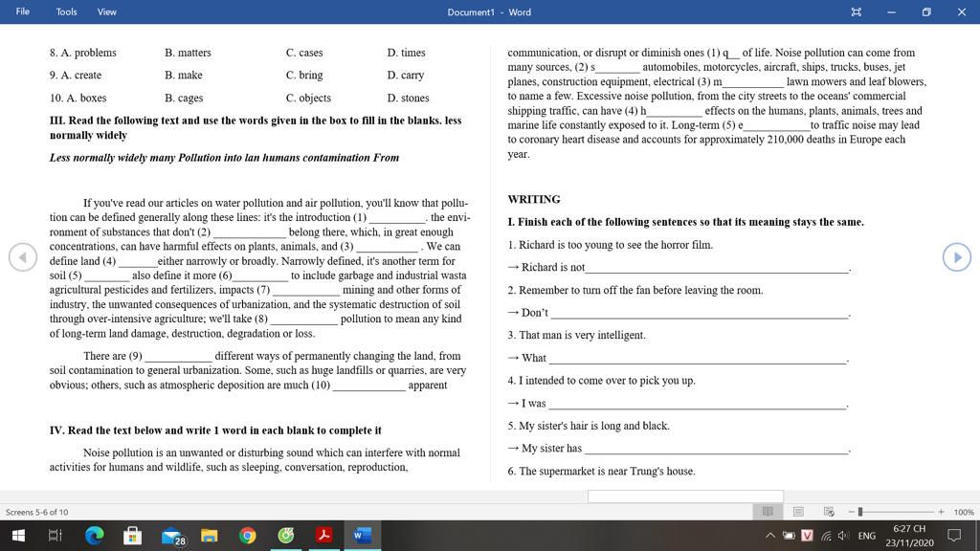The image size is (980, 551).
Task: Open the volume speaker icon
Action: [x=843, y=536]
